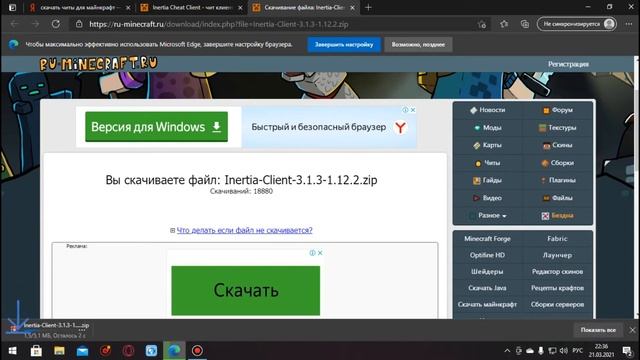The height and width of the screenshot is (360, 640).
Task: Close the top Yandex browser ad
Action: 413,110
